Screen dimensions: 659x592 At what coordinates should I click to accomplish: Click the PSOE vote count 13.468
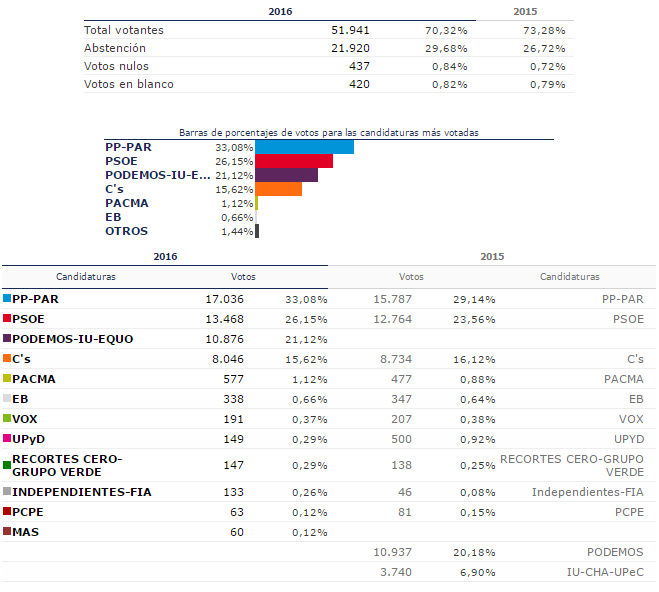click(x=224, y=319)
